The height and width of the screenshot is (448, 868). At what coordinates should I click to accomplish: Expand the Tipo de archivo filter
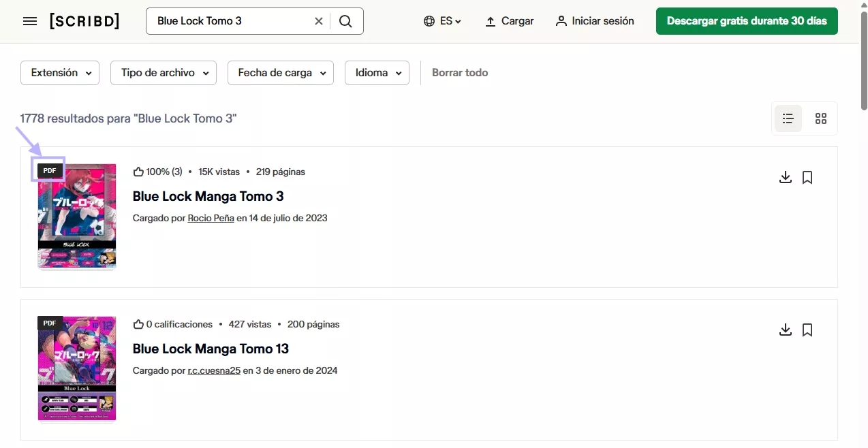pos(164,73)
